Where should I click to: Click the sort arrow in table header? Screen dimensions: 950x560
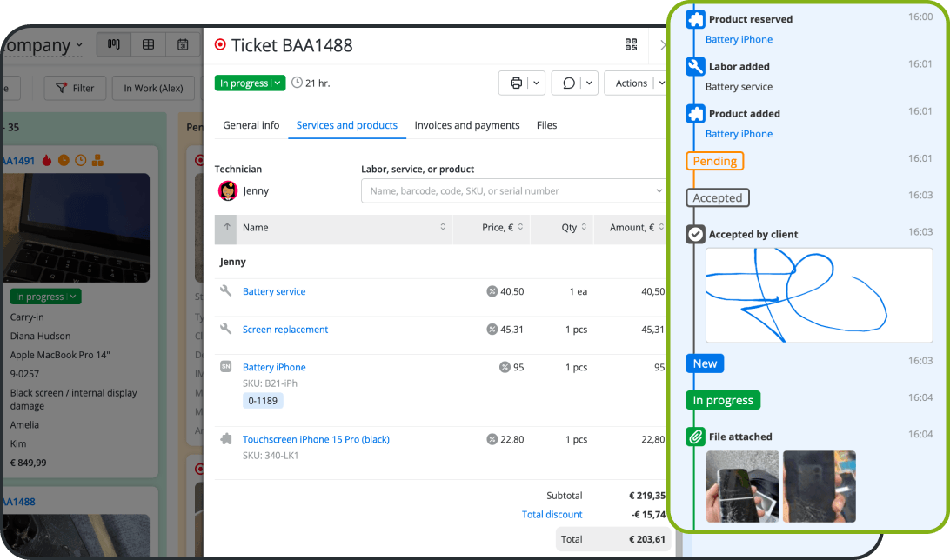(x=226, y=227)
